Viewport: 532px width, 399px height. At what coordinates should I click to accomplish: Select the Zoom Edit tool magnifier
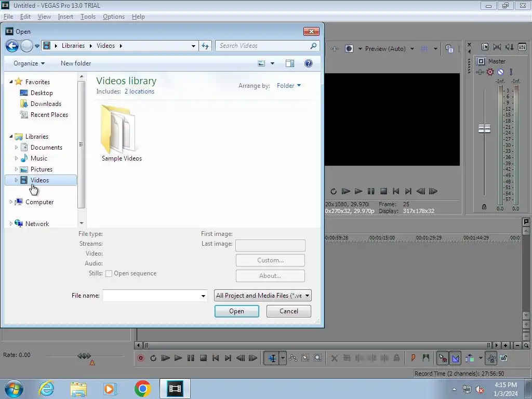(x=317, y=358)
